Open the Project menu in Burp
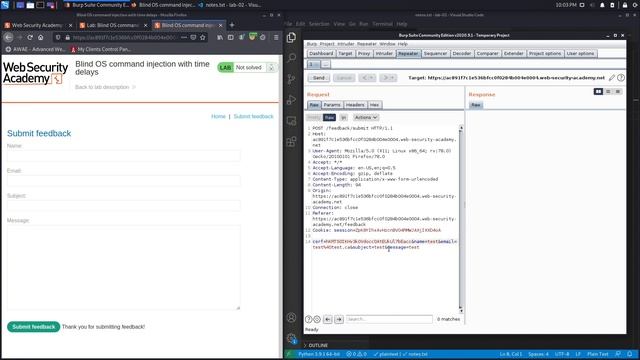 point(327,44)
